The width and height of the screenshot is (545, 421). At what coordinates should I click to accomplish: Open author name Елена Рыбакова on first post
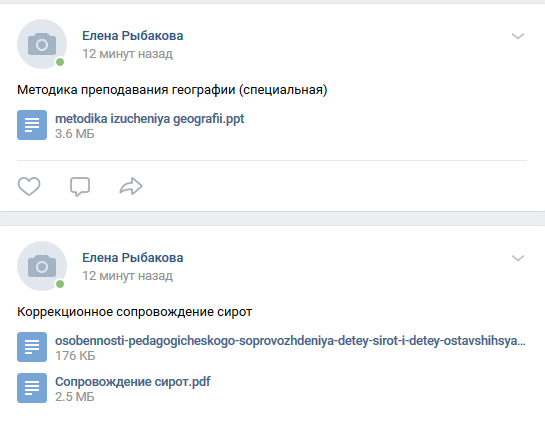(x=132, y=36)
